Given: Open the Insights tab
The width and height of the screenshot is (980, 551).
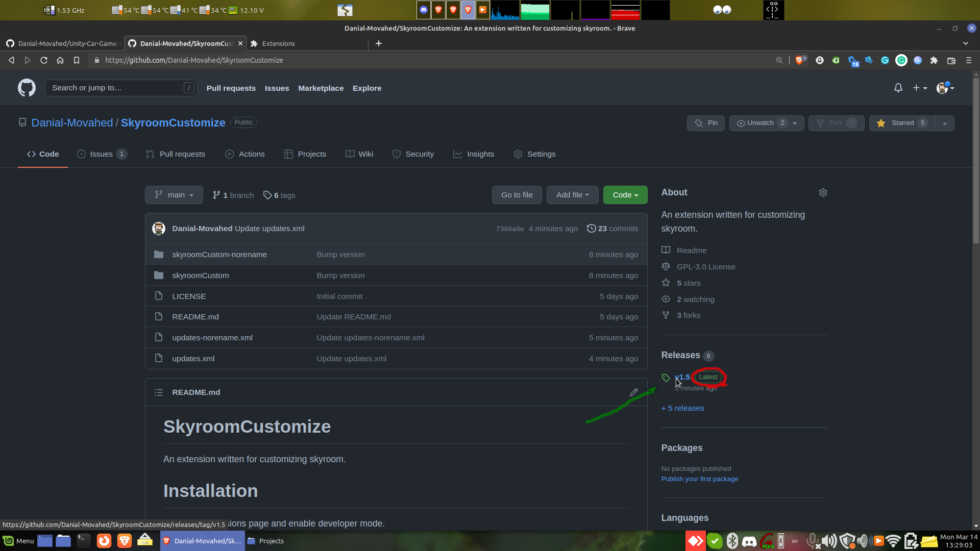Looking at the screenshot, I should (474, 154).
